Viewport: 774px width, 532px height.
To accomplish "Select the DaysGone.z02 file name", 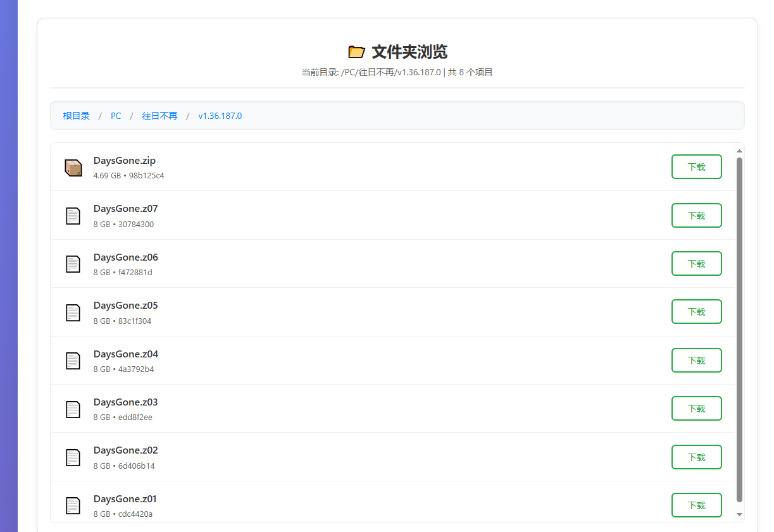I will (x=126, y=450).
